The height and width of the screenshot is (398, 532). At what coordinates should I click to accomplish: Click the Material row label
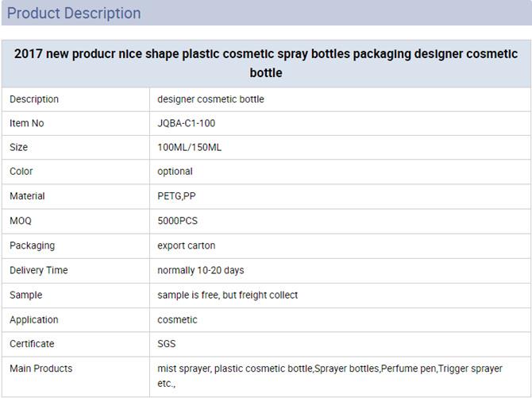tap(27, 196)
